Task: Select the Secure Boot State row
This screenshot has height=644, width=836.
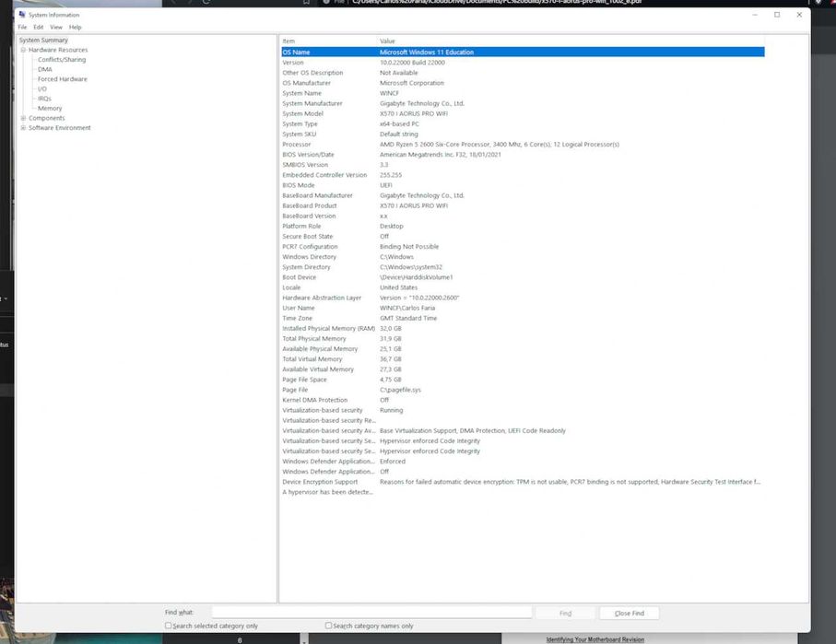Action: click(x=523, y=237)
